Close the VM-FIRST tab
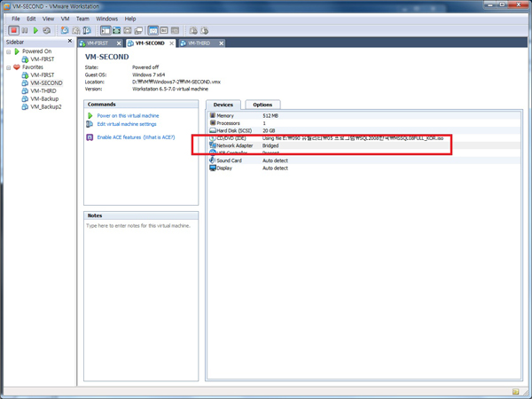This screenshot has width=532, height=399. (x=119, y=43)
